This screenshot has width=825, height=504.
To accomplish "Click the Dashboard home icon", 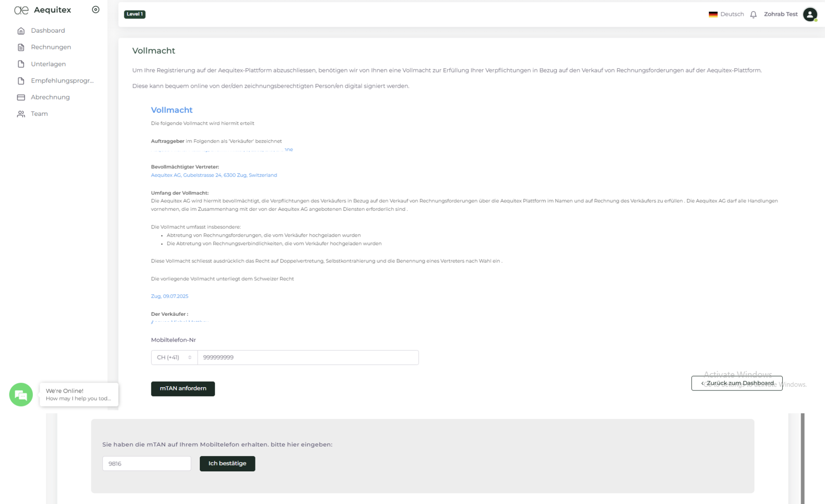I will click(21, 31).
